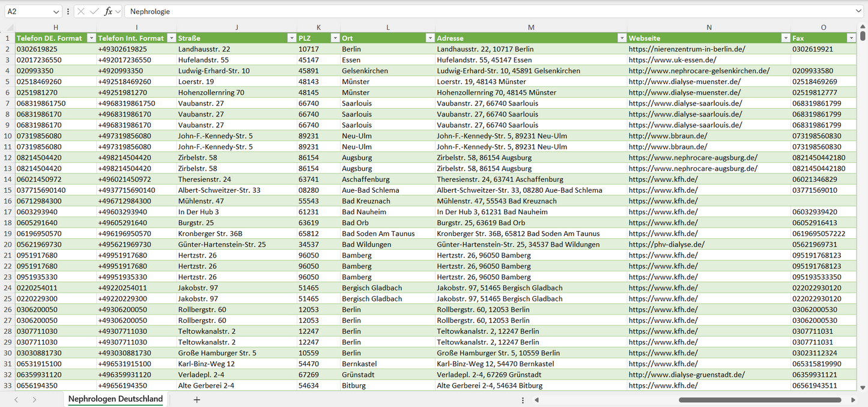Expand the formula bar
The height and width of the screenshot is (407, 868).
click(858, 11)
